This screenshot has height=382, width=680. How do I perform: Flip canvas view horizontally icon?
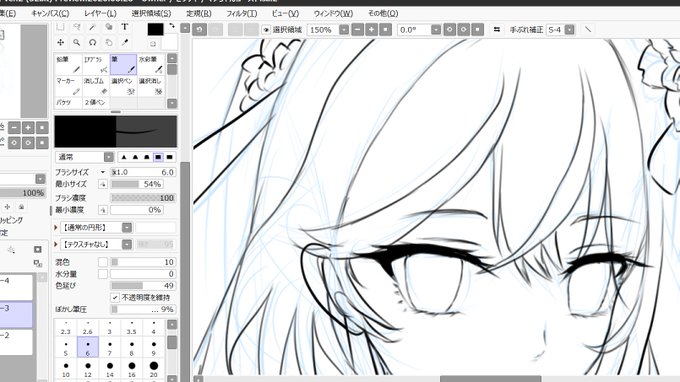pyautogui.click(x=497, y=29)
